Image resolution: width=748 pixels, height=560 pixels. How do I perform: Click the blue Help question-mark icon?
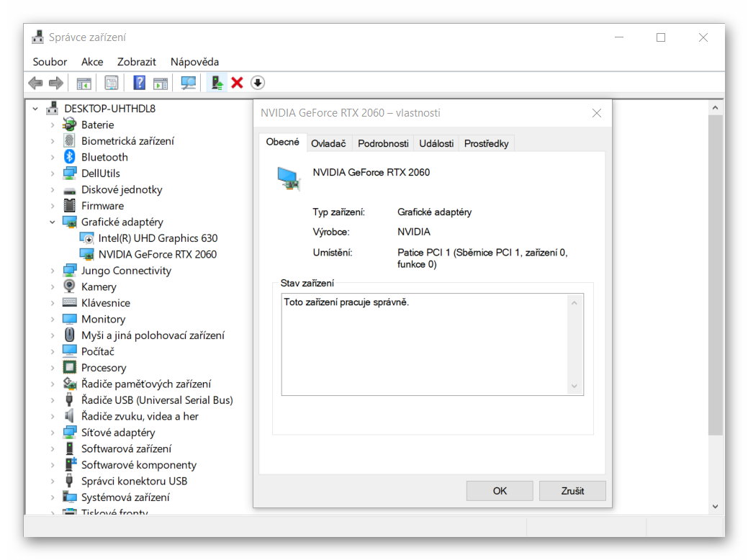click(139, 83)
